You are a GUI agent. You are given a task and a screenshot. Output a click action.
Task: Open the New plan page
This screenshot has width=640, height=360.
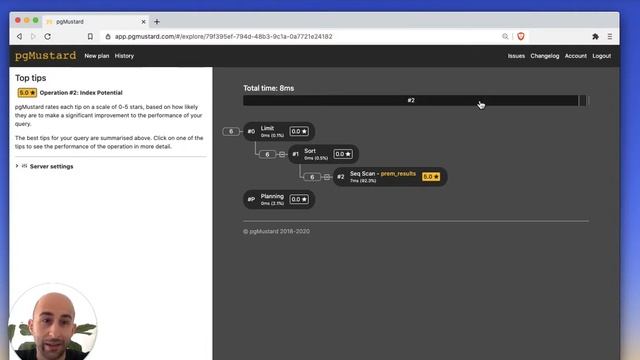click(x=97, y=56)
